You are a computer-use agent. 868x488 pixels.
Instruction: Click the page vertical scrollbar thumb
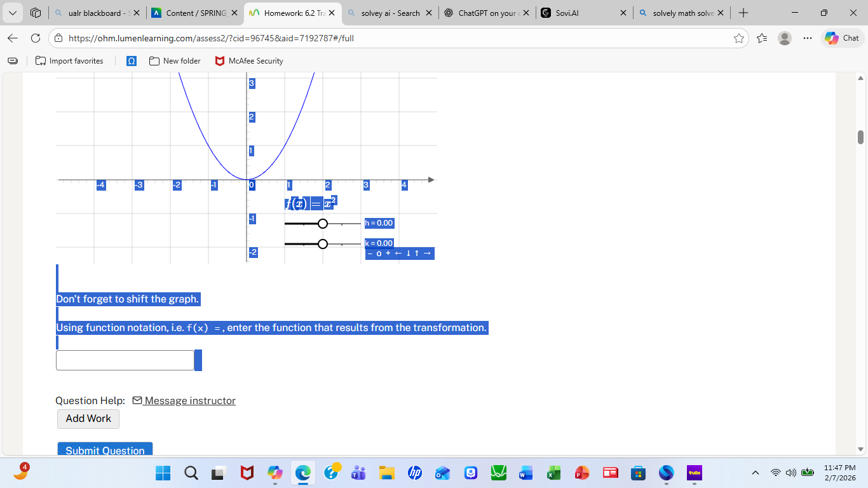(861, 137)
